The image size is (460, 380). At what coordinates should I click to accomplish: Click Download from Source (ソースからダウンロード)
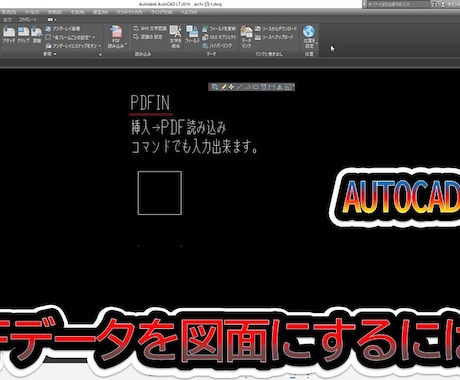(275, 29)
